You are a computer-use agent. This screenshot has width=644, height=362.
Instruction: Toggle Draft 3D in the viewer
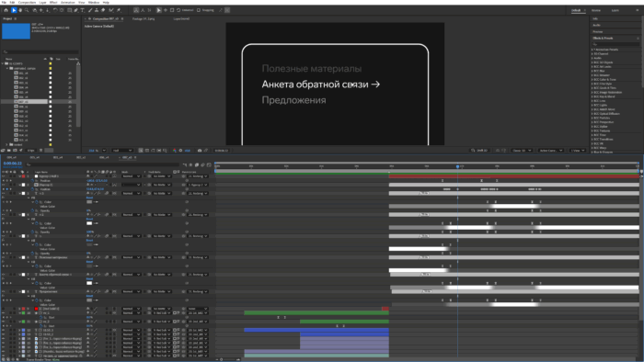pyautogui.click(x=479, y=151)
